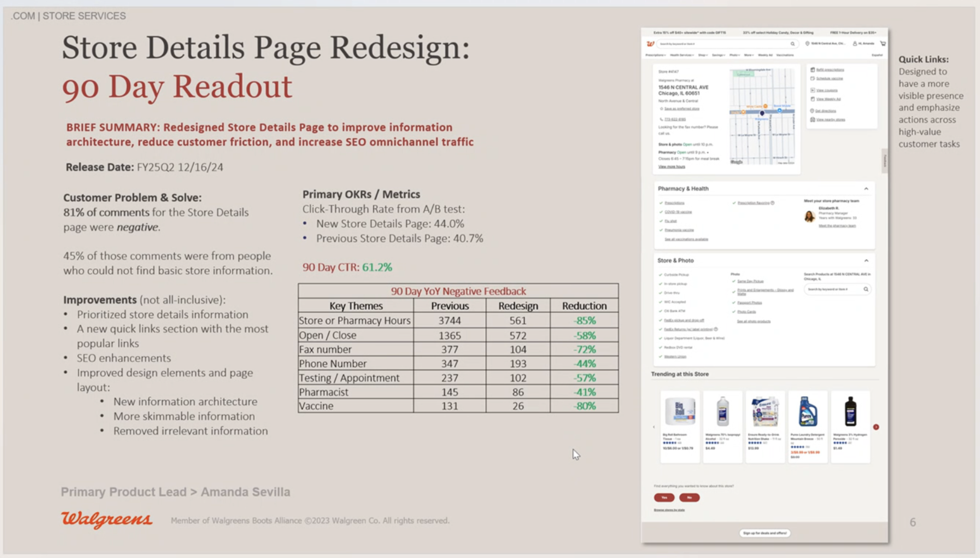Collapse the Pharmacy & Health section
This screenshot has width=980, height=558.
(x=866, y=189)
